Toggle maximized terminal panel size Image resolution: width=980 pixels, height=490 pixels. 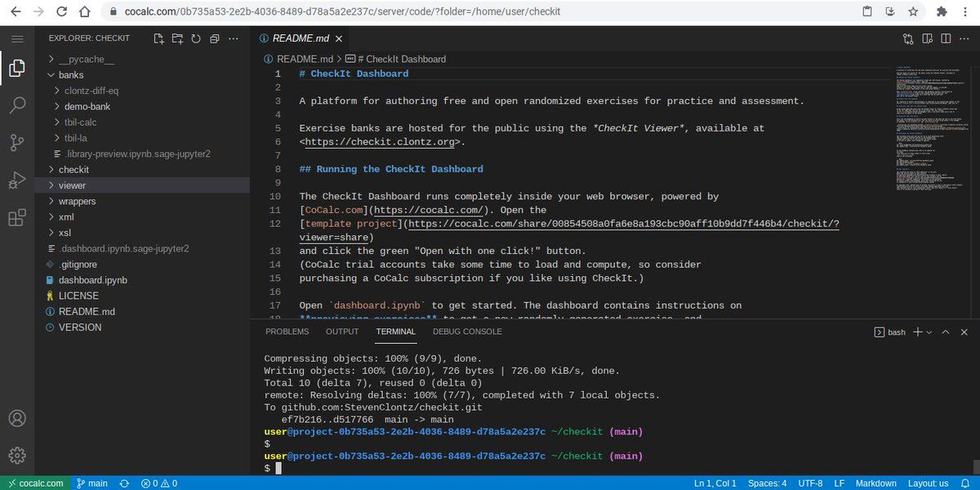click(946, 332)
